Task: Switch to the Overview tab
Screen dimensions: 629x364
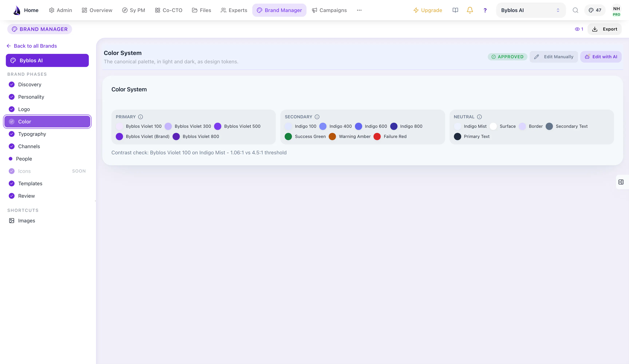Action: pos(97,10)
